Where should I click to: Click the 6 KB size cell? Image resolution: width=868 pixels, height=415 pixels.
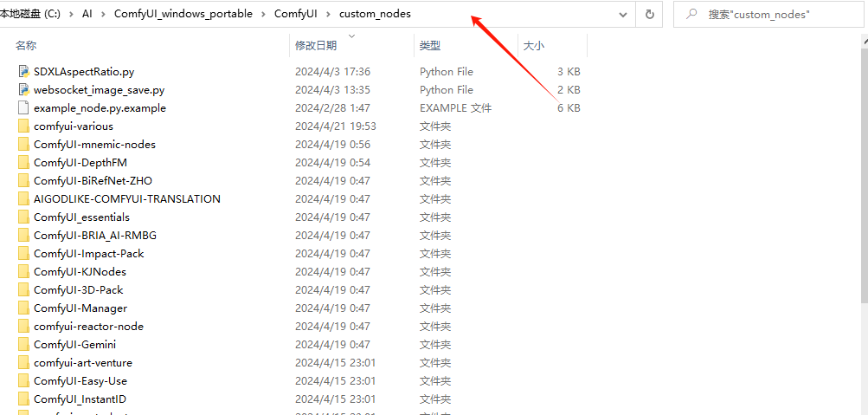point(569,108)
